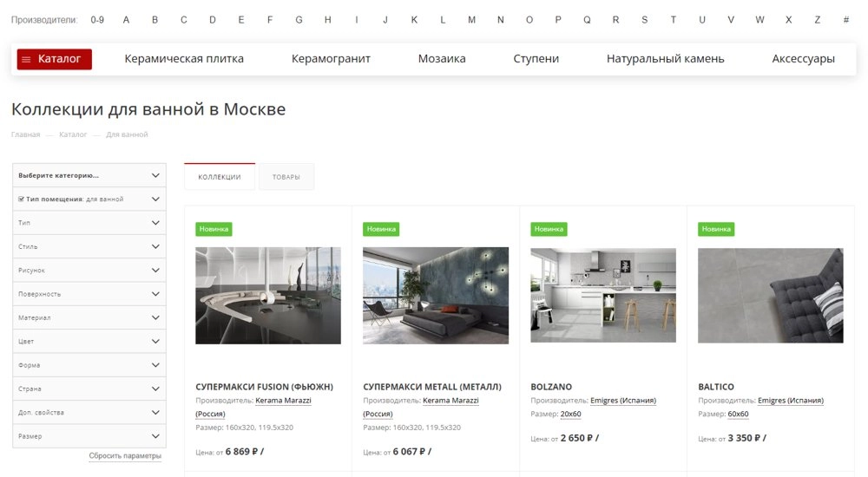
Task: Click Kerama Marazzi under Metall card
Action: click(x=450, y=401)
